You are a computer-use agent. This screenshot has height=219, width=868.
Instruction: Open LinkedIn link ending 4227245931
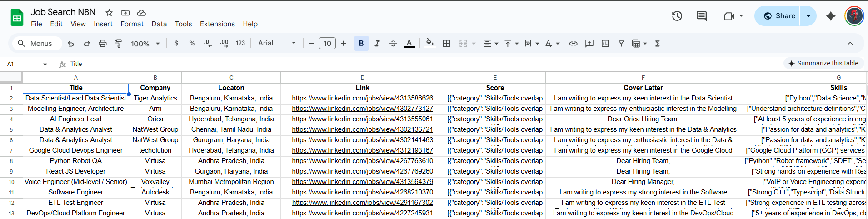tap(363, 213)
